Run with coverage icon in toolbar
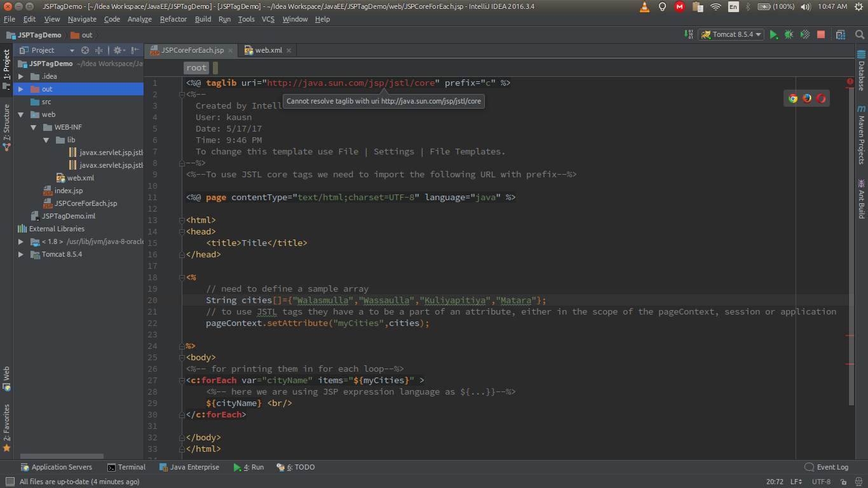The height and width of the screenshot is (488, 868). point(805,35)
